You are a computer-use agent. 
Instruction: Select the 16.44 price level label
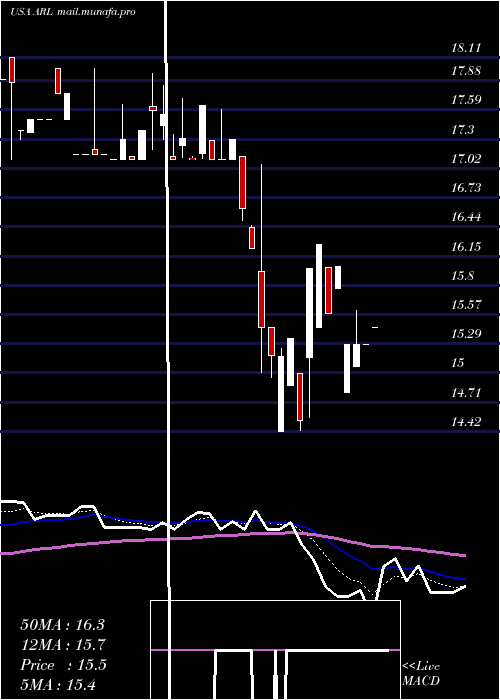(466, 217)
